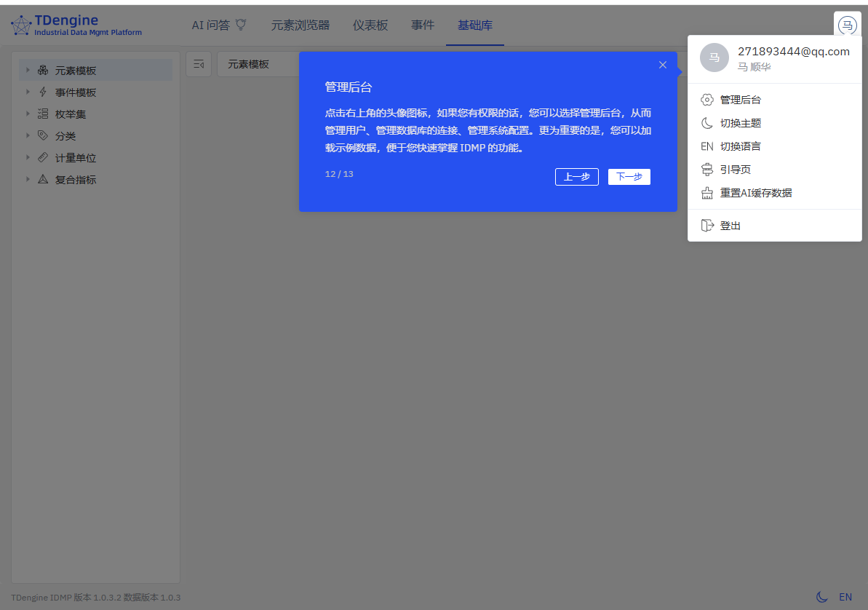Click the signpost icon beside 引导页

coord(707,170)
